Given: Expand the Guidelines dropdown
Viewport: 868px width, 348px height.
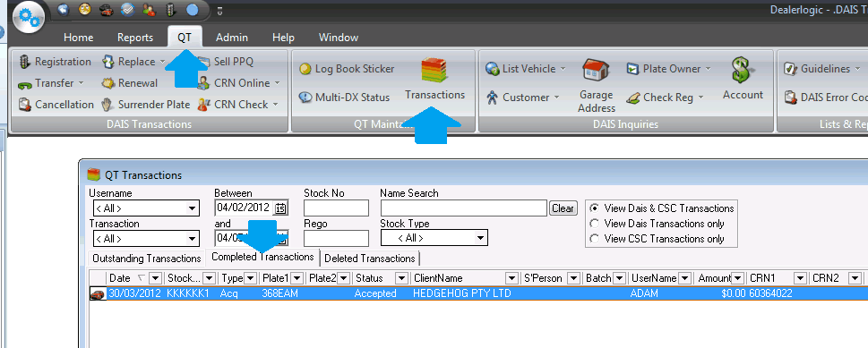Looking at the screenshot, I should 857,69.
